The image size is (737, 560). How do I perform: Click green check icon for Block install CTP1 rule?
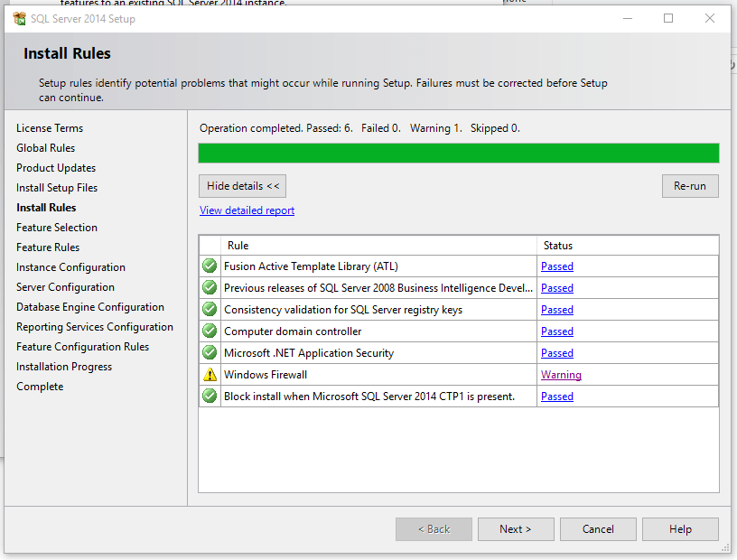(210, 396)
